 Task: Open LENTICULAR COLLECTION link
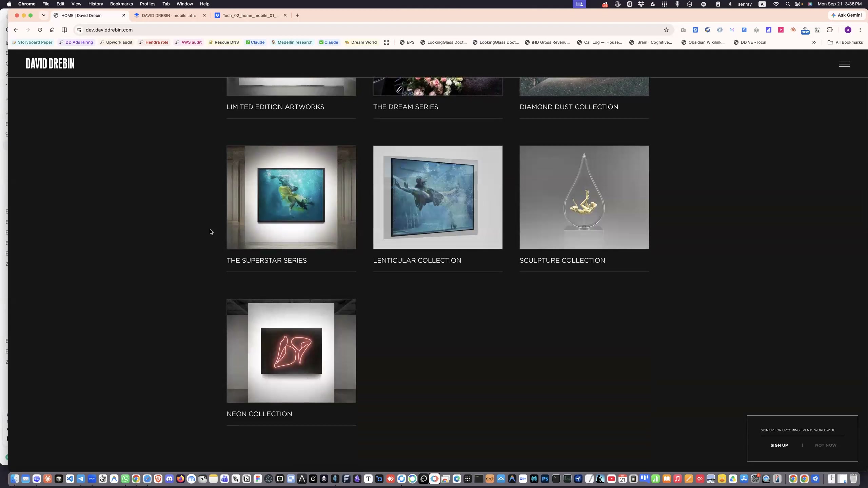417,260
